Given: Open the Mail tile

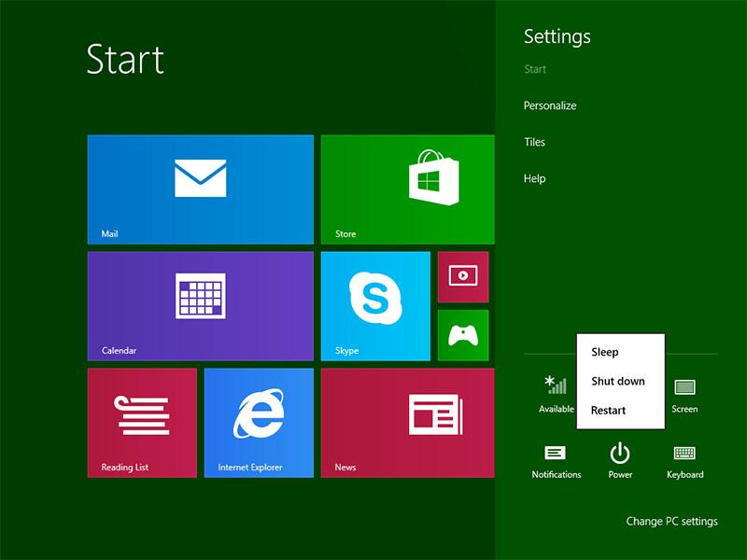Looking at the screenshot, I should (201, 189).
